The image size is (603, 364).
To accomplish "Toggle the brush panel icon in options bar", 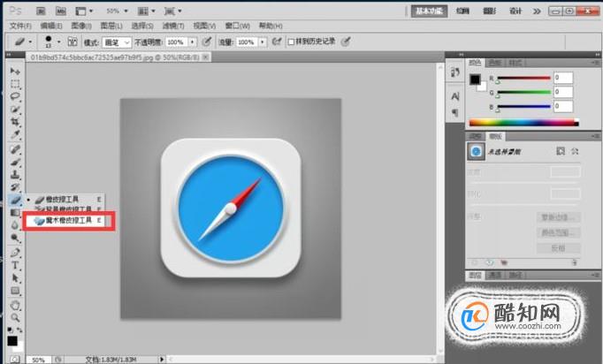I will (73, 42).
